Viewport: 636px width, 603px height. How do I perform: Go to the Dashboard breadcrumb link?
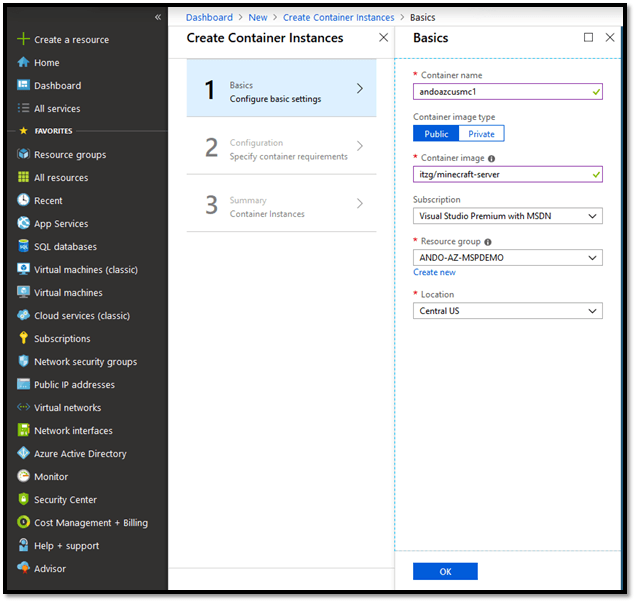pos(209,17)
